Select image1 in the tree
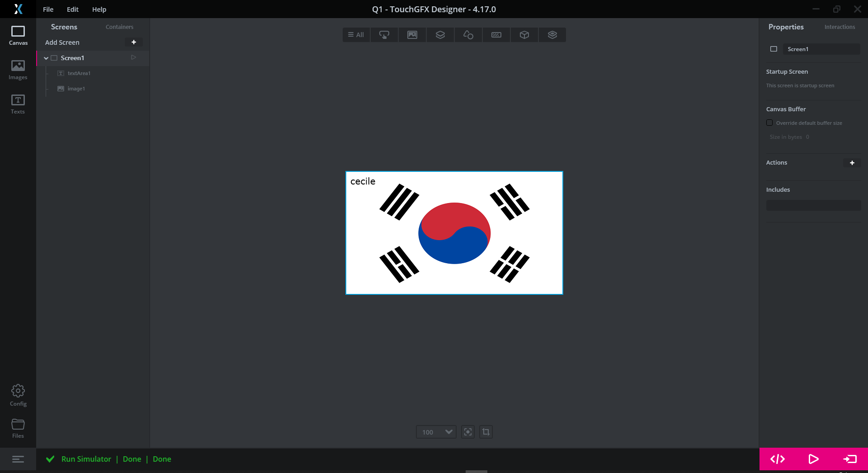 pyautogui.click(x=76, y=89)
